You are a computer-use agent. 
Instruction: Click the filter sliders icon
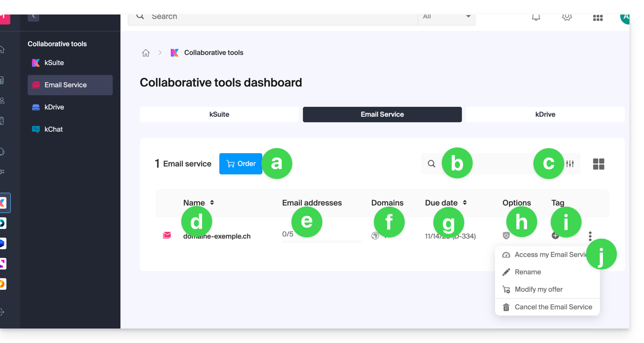(x=570, y=164)
